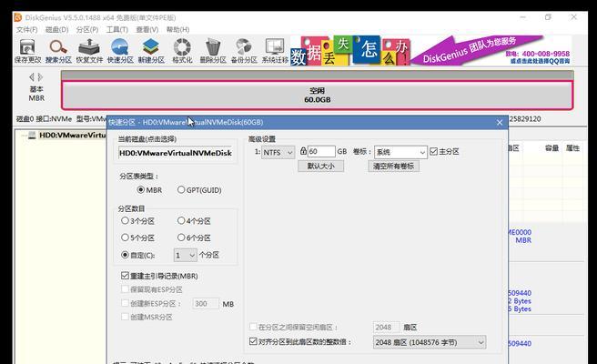
Task: Click the Format (格式化) toolbar icon
Action: tap(182, 51)
